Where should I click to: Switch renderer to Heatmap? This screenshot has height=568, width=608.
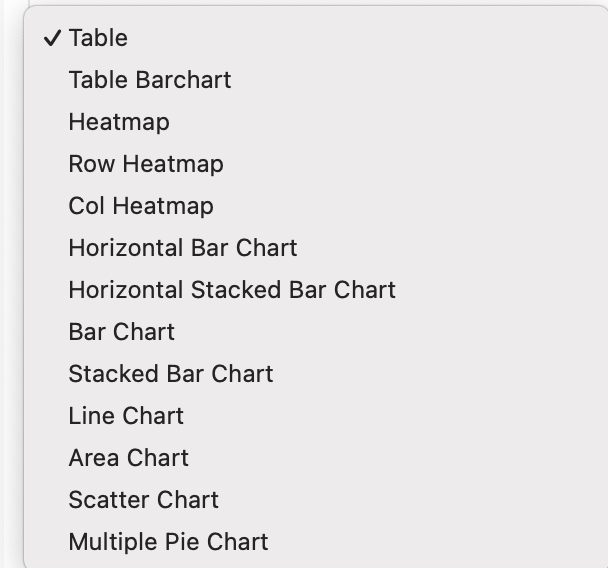click(x=119, y=122)
